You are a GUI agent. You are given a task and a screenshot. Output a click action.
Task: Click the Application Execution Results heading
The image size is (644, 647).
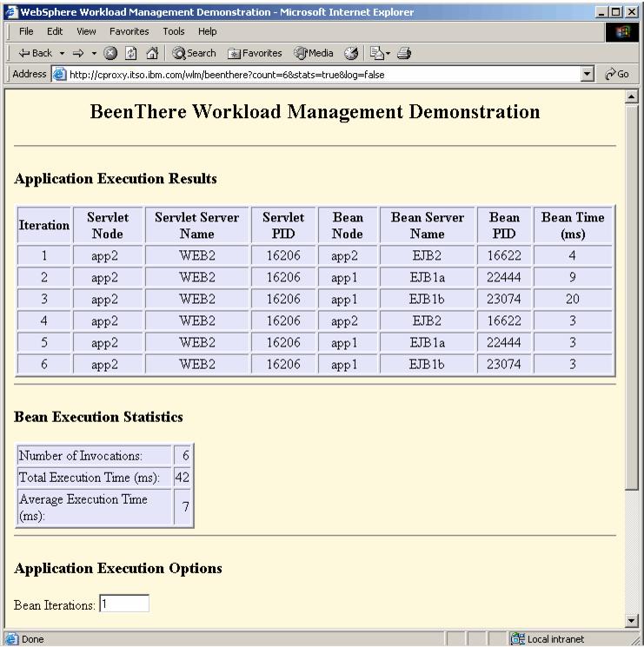pyautogui.click(x=116, y=179)
